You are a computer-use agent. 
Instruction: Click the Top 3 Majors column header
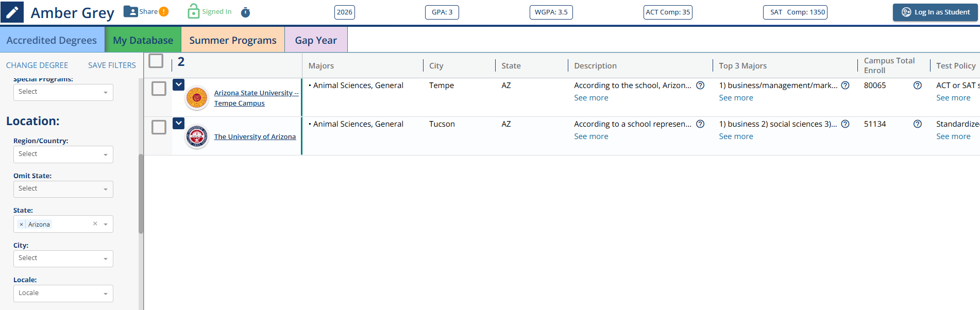click(742, 66)
